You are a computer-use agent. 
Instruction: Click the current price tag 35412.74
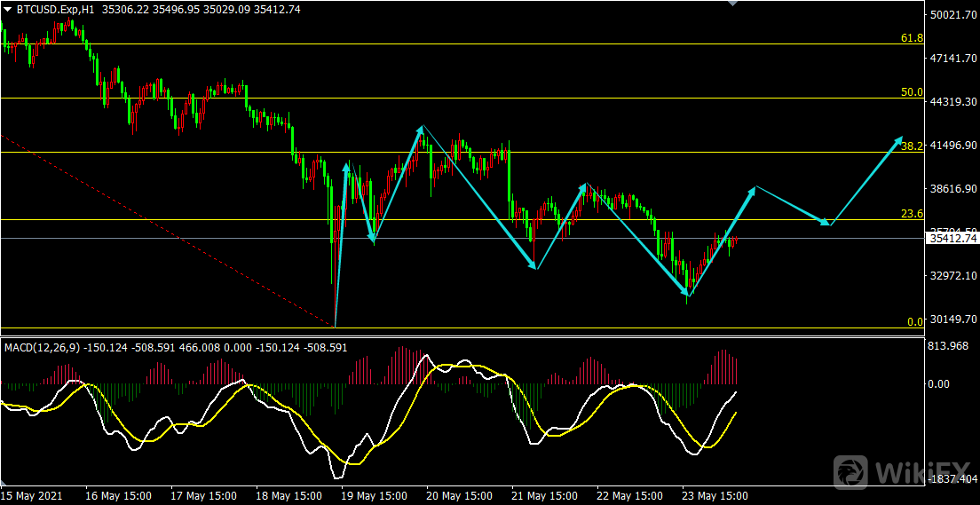(x=952, y=238)
